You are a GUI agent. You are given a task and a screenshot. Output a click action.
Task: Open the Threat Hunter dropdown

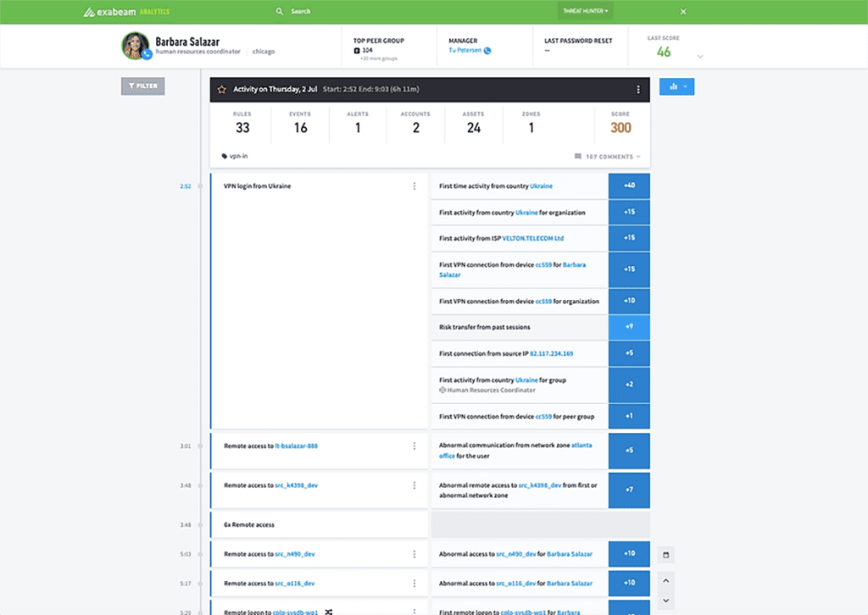point(586,12)
